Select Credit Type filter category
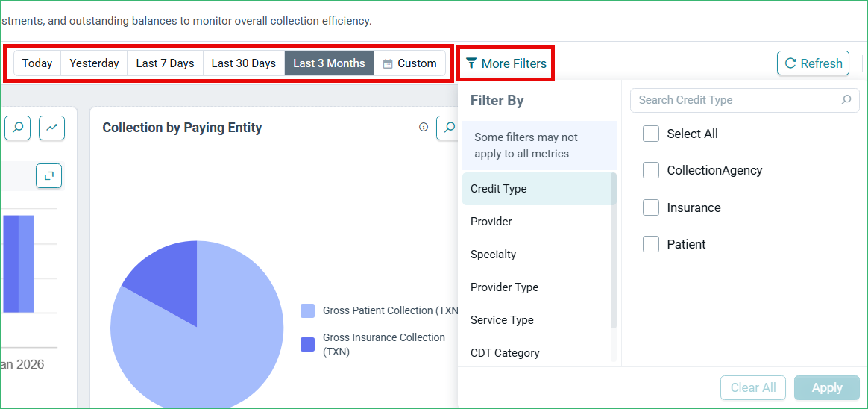Viewport: 868px width, 409px height. click(x=536, y=188)
